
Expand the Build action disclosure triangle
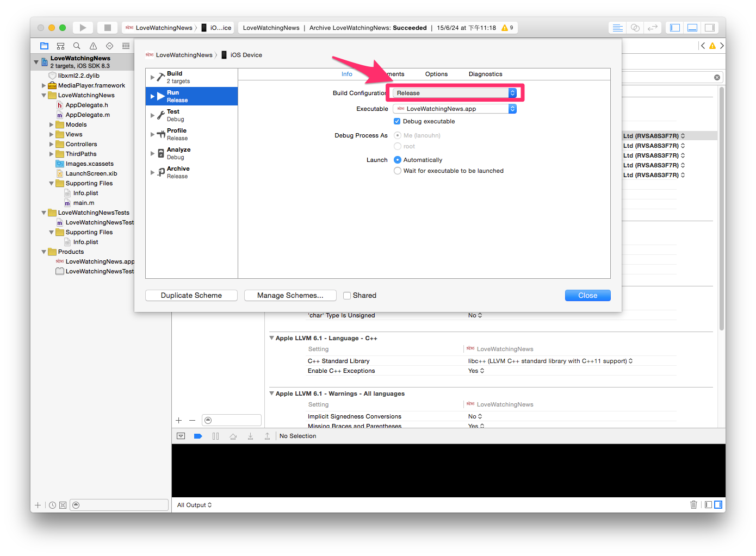click(x=152, y=77)
